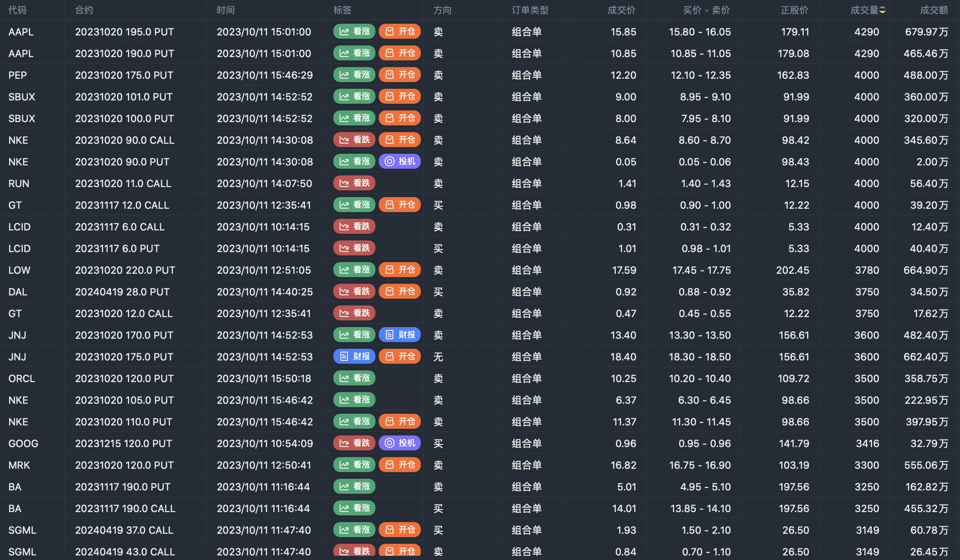Viewport: 960px width, 560px height.
Task: Click the 看跌 tag on DAL 28.0 PUT row
Action: tap(354, 292)
